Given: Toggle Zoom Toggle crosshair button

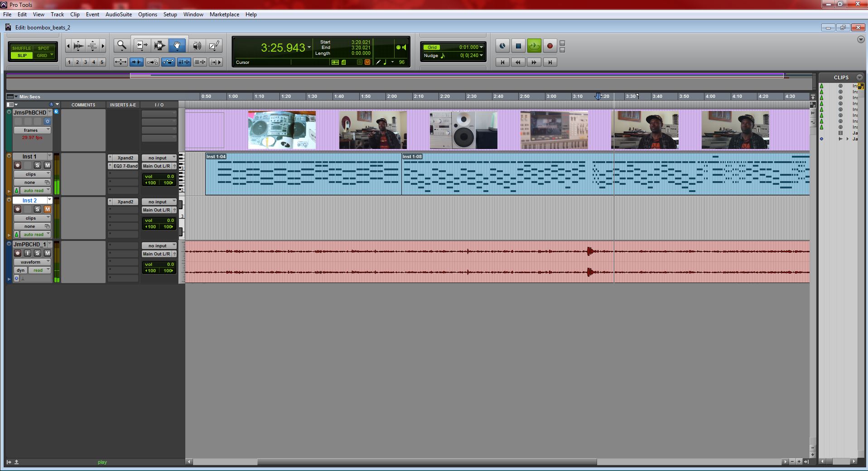Looking at the screenshot, I should 121,62.
